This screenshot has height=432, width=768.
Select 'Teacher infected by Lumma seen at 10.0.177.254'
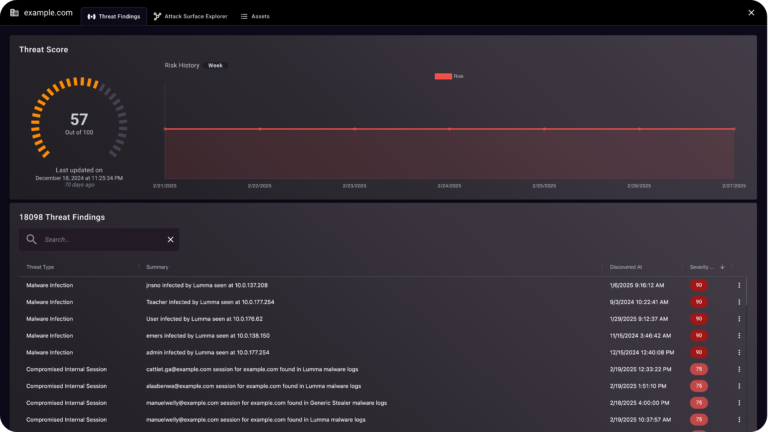pos(210,302)
